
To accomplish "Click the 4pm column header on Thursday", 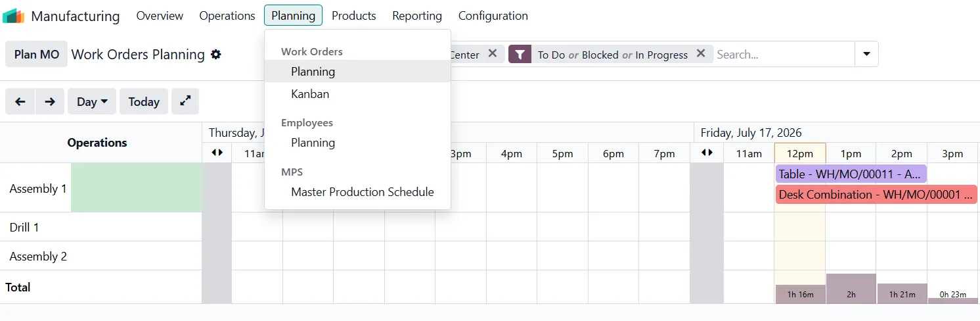I will pos(512,153).
